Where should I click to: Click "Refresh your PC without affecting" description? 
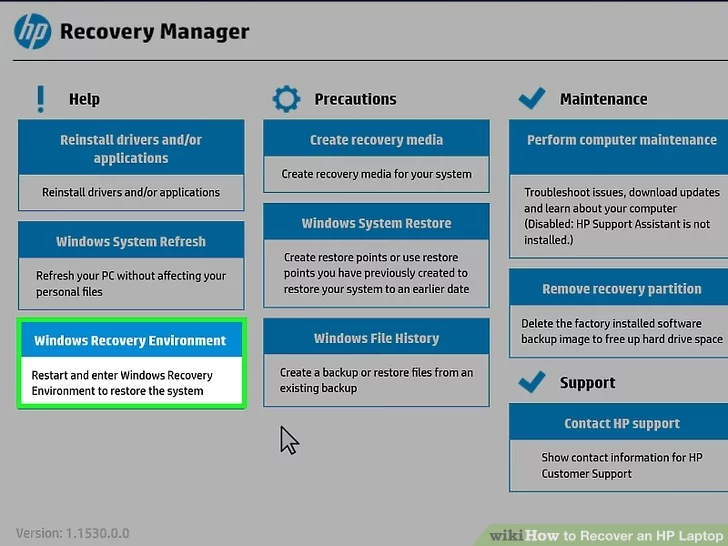click(131, 284)
